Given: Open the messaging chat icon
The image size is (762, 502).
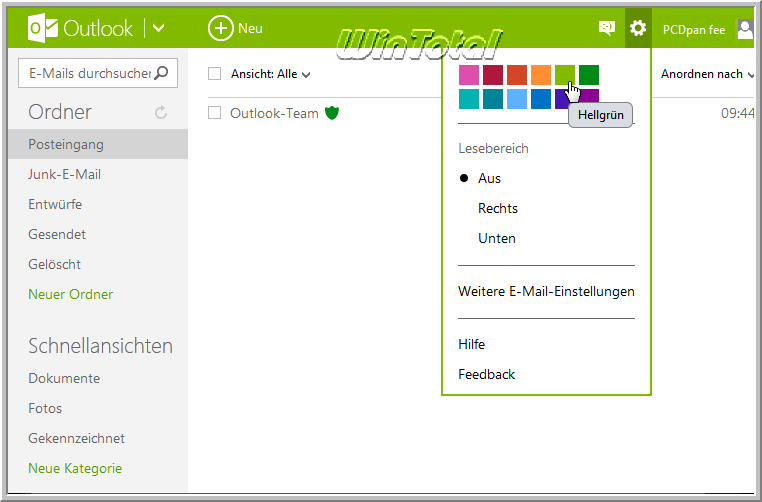Looking at the screenshot, I should click(606, 28).
